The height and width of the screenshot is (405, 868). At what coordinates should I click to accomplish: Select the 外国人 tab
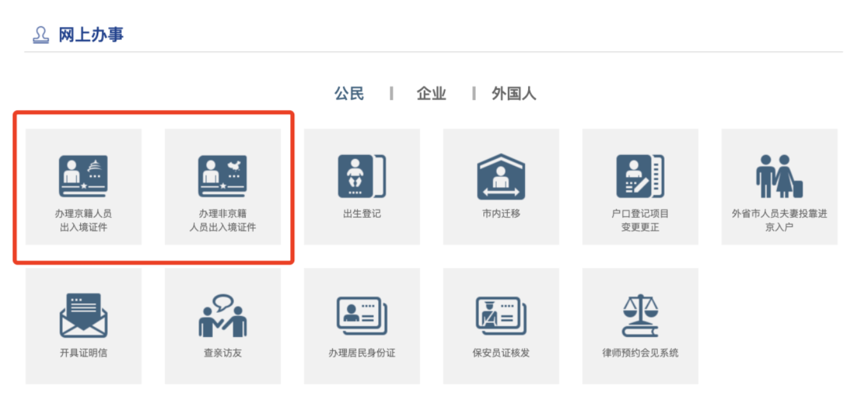point(513,94)
